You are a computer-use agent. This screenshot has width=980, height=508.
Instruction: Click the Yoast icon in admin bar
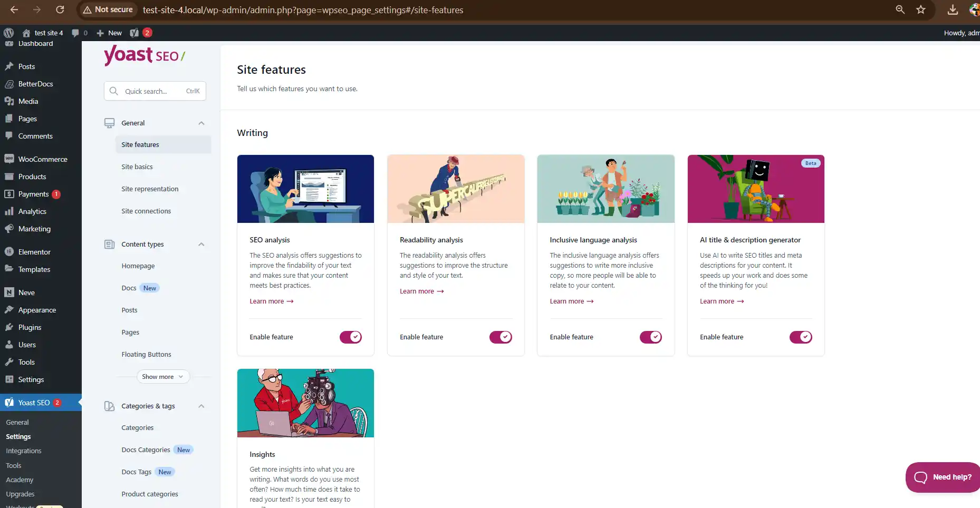(134, 33)
